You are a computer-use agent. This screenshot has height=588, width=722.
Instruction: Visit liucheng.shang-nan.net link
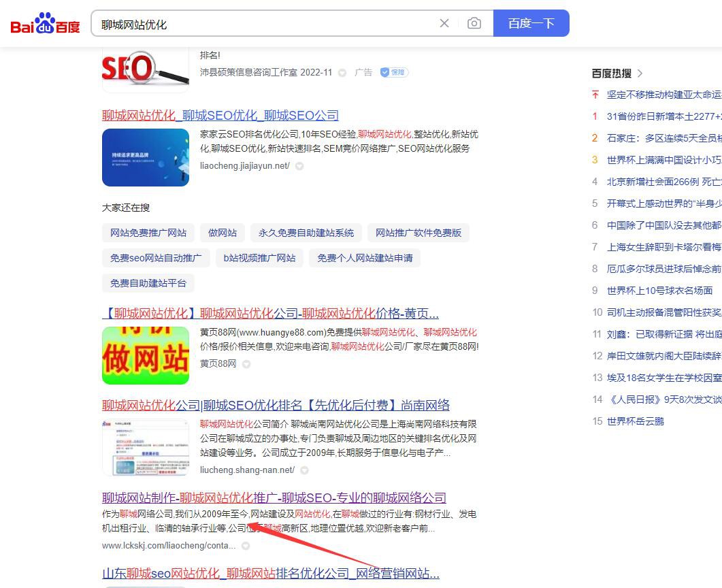[x=247, y=470]
